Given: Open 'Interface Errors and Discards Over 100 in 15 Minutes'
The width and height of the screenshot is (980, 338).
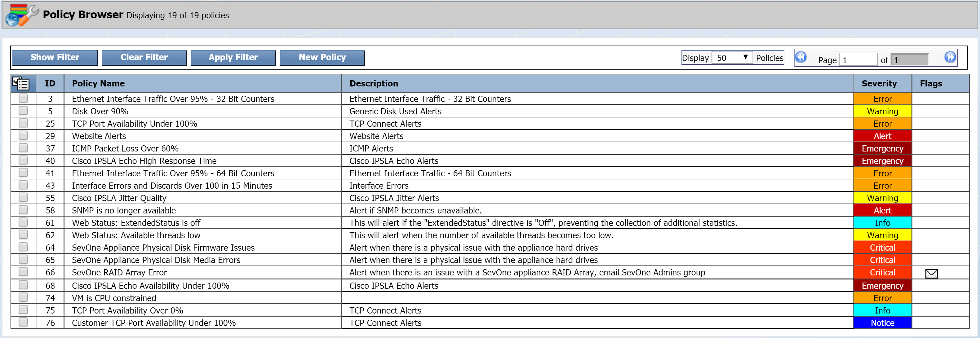Looking at the screenshot, I should click(172, 186).
